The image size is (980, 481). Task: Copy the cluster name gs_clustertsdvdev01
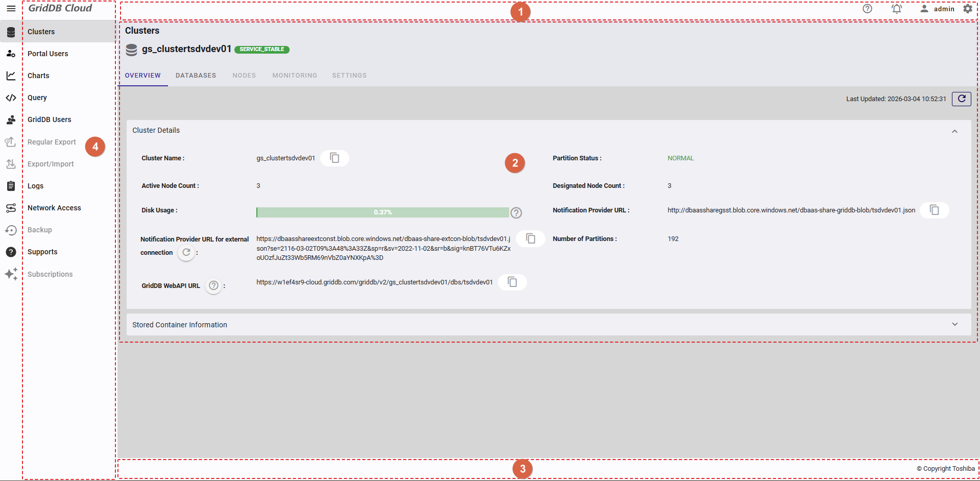[334, 158]
